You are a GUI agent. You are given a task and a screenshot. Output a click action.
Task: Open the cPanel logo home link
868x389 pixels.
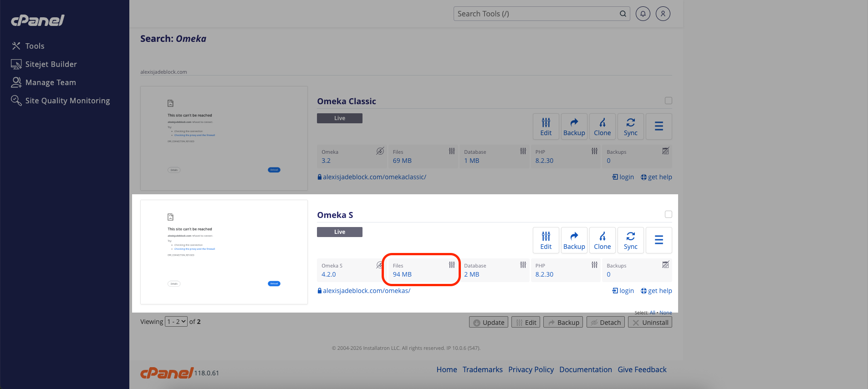pyautogui.click(x=37, y=20)
